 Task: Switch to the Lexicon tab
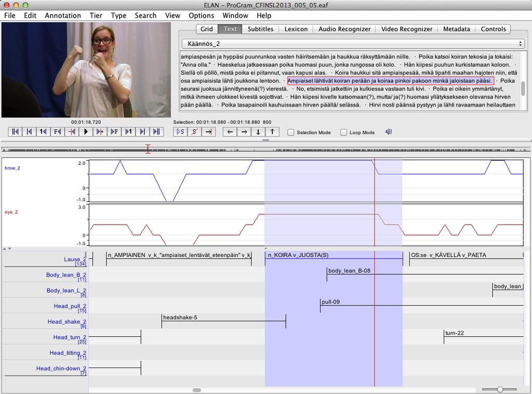pos(296,29)
